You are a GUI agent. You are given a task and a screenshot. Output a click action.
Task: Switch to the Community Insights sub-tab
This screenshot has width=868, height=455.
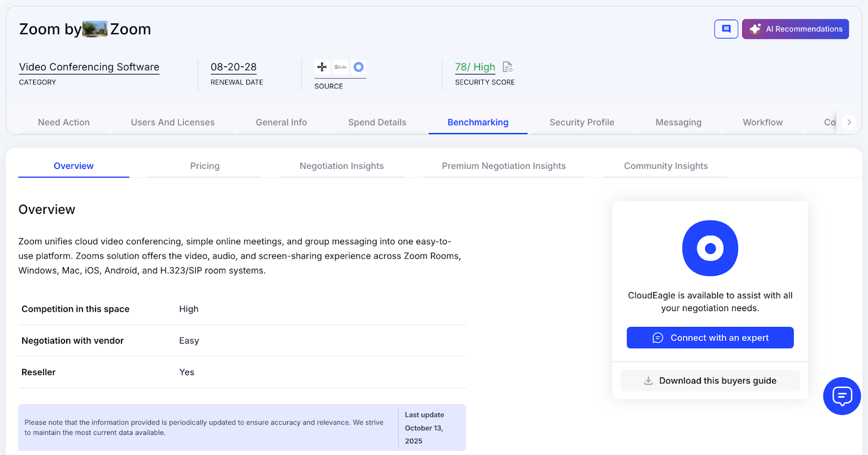click(666, 166)
